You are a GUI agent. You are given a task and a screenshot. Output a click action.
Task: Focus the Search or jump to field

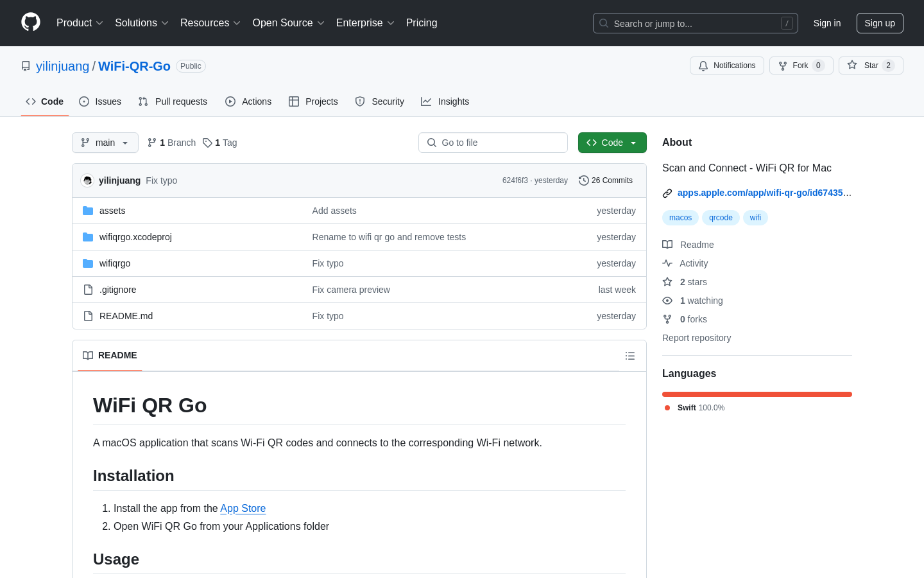pos(696,23)
